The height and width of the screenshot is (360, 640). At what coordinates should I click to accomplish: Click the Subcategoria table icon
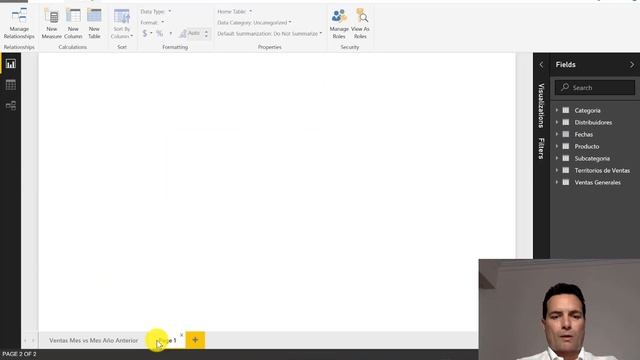pyautogui.click(x=566, y=158)
